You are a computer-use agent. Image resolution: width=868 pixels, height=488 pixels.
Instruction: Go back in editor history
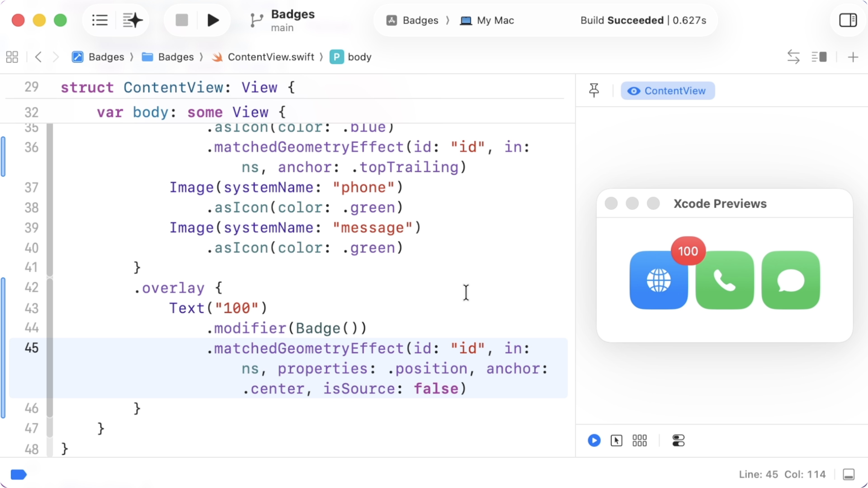(38, 57)
